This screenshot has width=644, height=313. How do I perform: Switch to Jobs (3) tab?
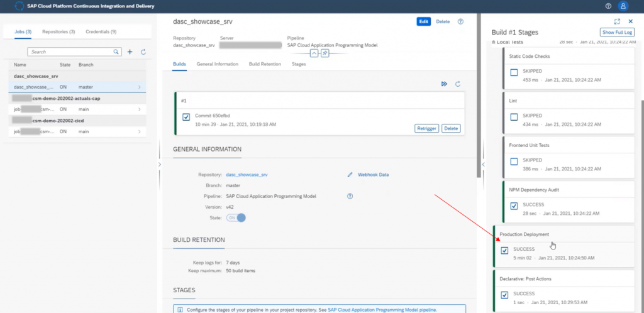[23, 31]
